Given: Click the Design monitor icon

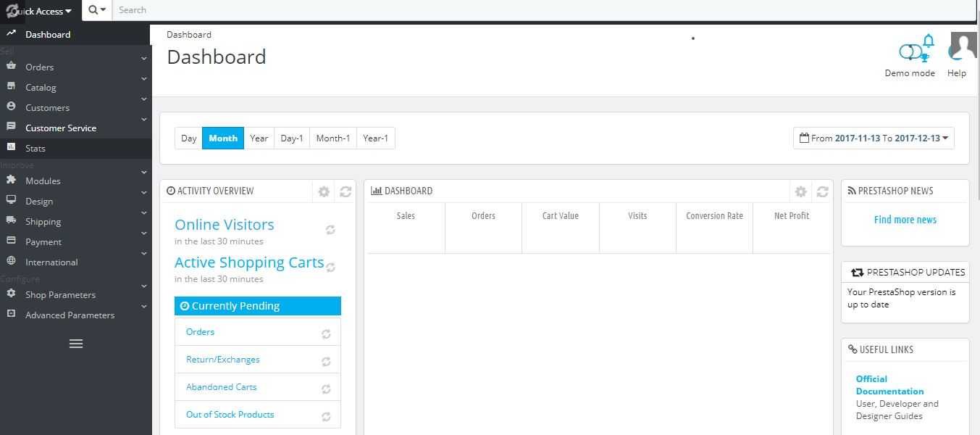Looking at the screenshot, I should (11, 200).
